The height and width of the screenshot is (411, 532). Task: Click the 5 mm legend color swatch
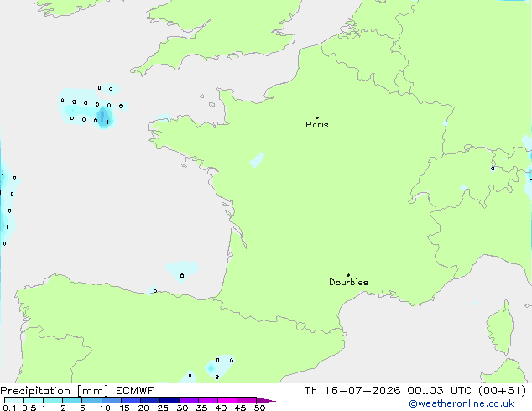pyautogui.click(x=91, y=400)
